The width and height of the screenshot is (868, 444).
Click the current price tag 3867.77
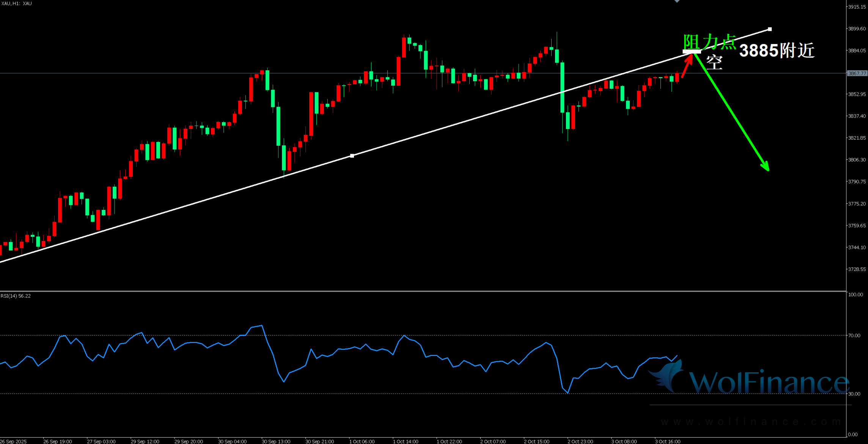pyautogui.click(x=857, y=73)
